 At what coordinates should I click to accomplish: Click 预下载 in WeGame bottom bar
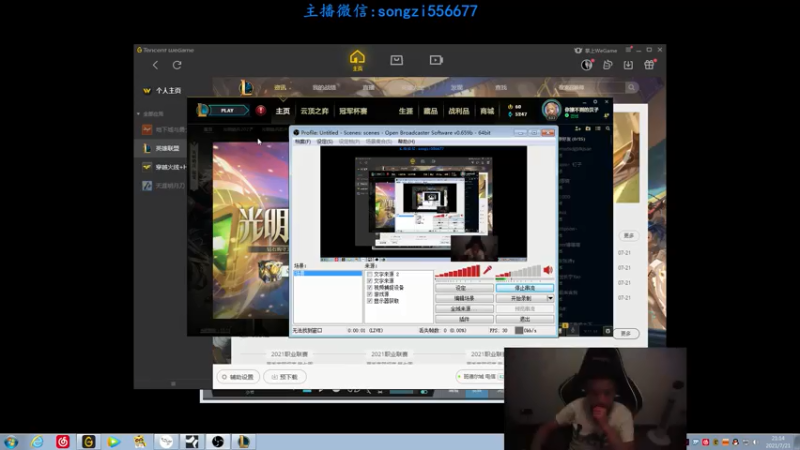coord(285,377)
